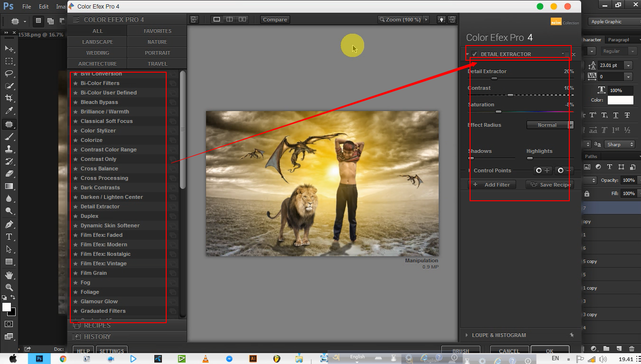The width and height of the screenshot is (641, 364).
Task: Click the Saturation slider handle
Action: (499, 112)
